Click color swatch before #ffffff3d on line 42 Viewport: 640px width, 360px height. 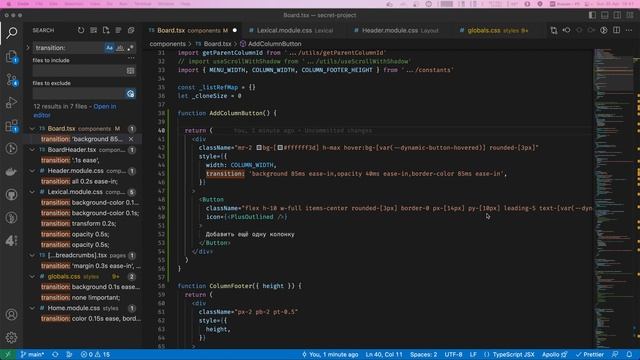coord(280,148)
